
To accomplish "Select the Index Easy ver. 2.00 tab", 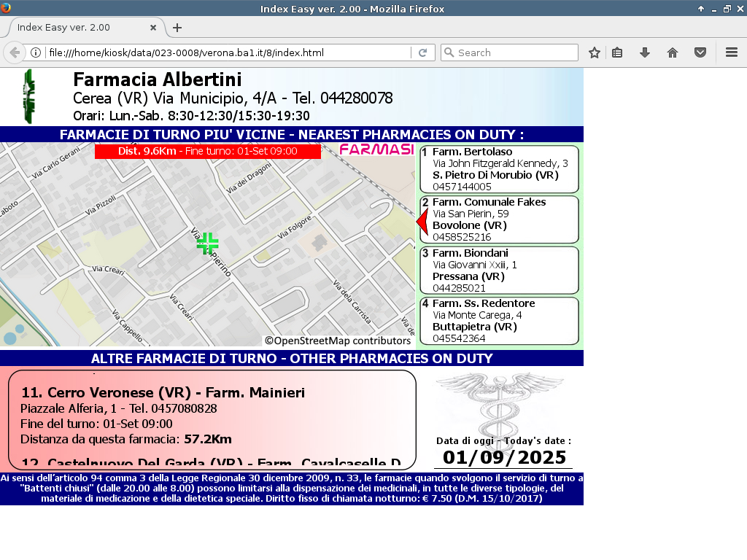I will 73,28.
